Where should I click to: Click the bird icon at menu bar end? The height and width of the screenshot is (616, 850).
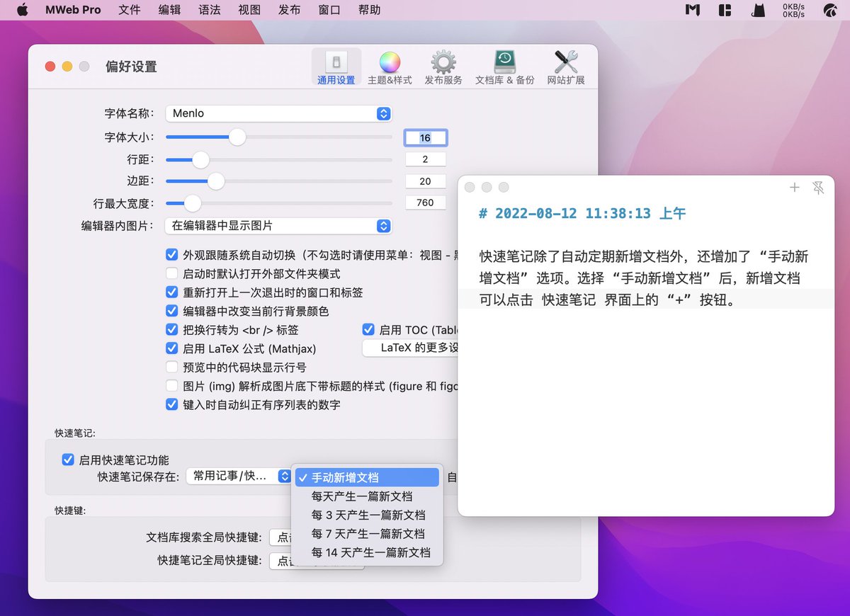[830, 10]
